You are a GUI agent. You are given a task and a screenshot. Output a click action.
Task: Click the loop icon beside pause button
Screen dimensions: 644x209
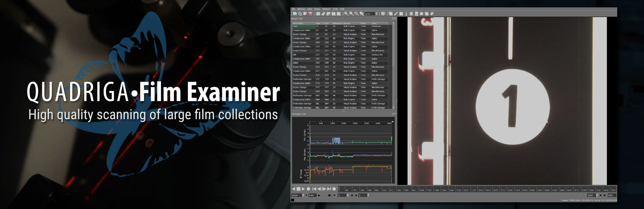click(329, 195)
